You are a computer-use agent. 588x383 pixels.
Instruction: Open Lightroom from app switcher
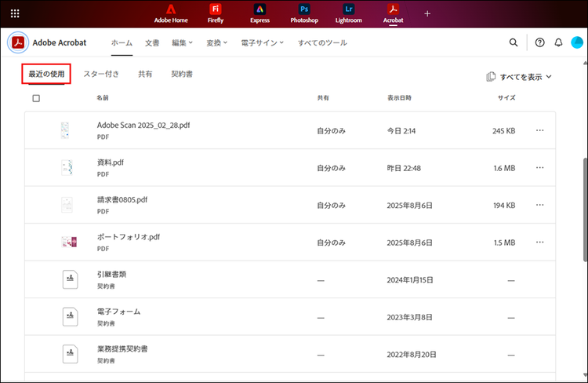coord(348,13)
